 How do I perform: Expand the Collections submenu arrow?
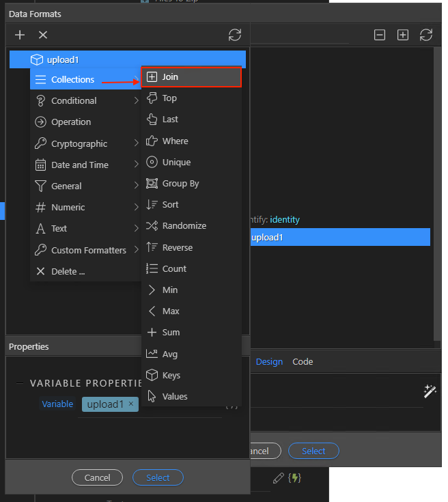(x=137, y=79)
